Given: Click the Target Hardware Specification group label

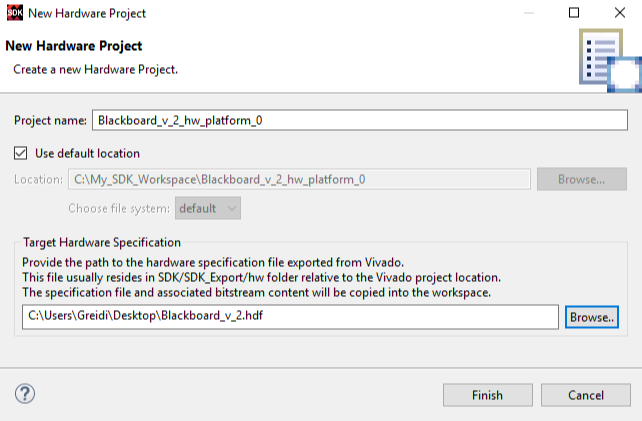Looking at the screenshot, I should tap(101, 242).
